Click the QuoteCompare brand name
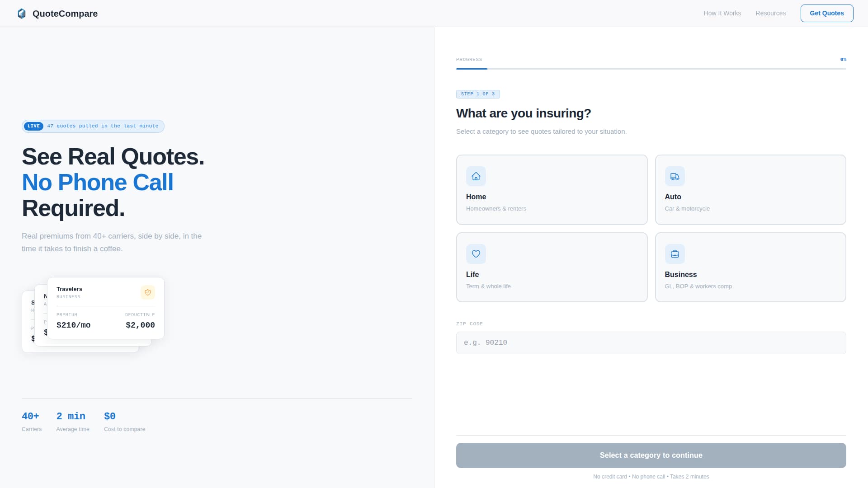Screen dimensions: 868x488 click(x=65, y=14)
